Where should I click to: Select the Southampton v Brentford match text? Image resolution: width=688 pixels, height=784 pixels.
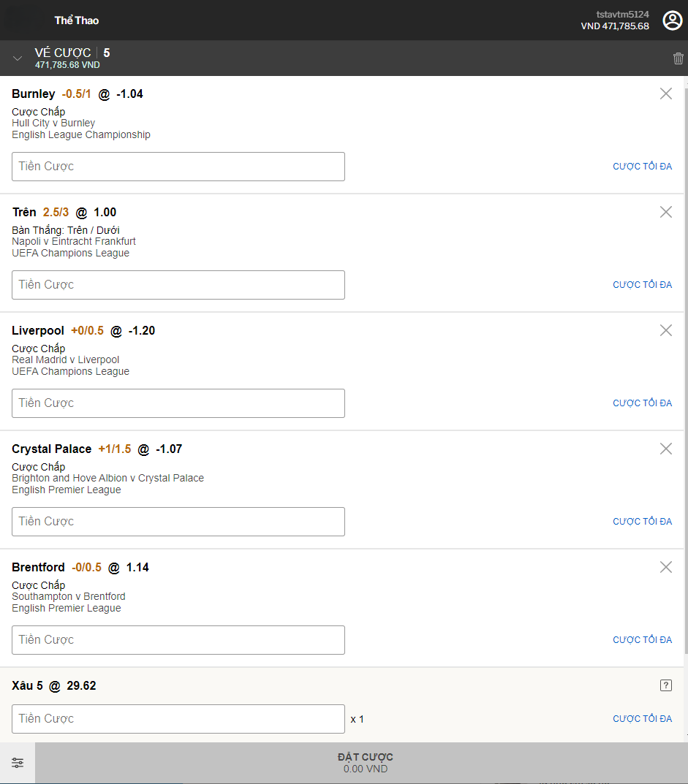point(69,596)
